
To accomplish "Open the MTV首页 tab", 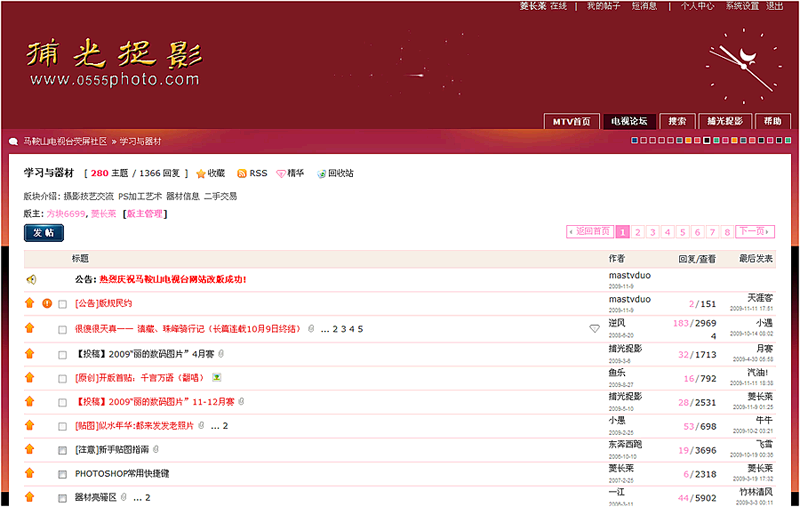I will 572,121.
